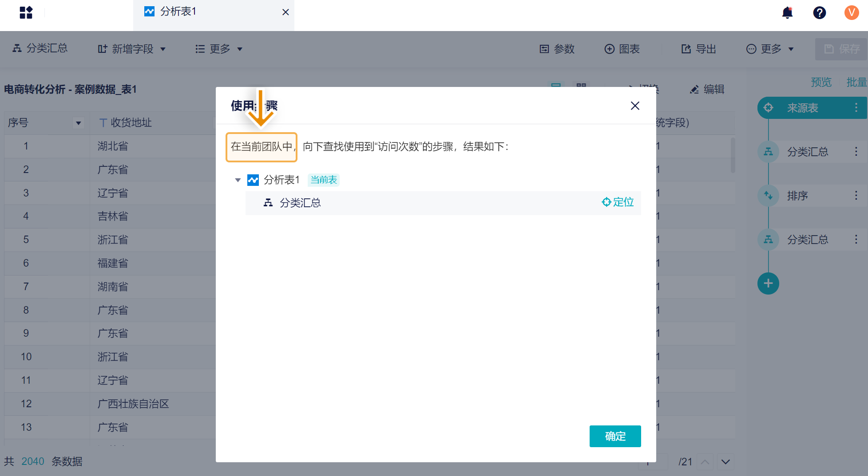Open the 排序 step more menu
868x476 pixels.
856,196
